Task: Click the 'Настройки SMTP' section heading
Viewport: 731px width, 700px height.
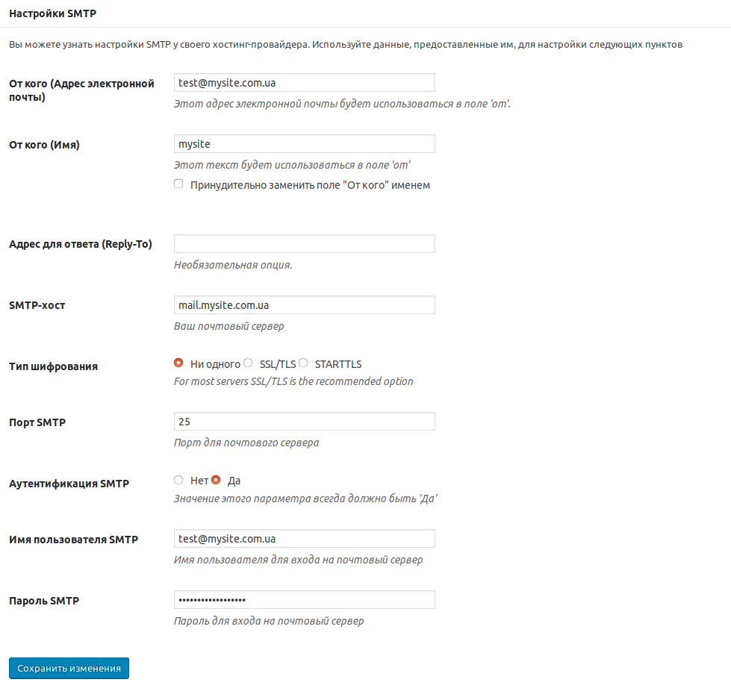Action: point(53,13)
